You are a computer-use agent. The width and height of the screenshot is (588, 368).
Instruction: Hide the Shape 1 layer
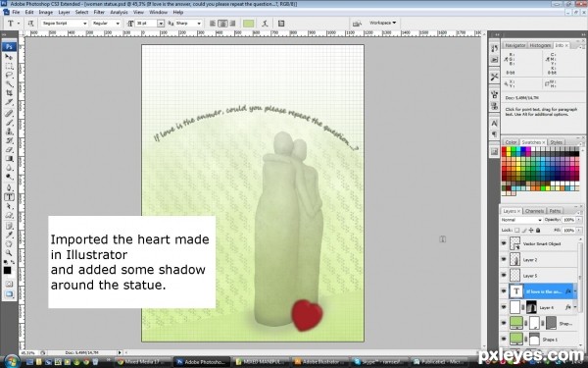click(504, 339)
